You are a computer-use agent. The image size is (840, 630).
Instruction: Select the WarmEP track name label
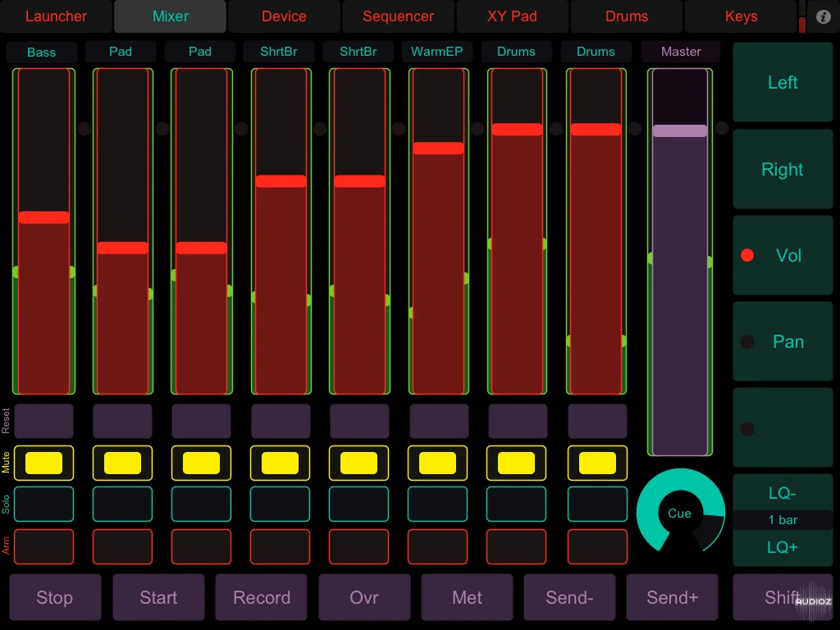[437, 52]
